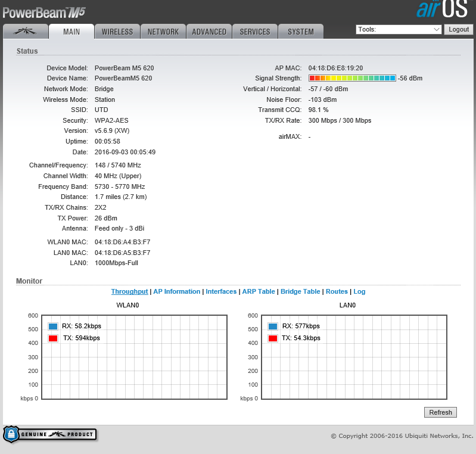Open the AP Information link
Image resolution: width=476 pixels, height=454 pixels.
[177, 291]
